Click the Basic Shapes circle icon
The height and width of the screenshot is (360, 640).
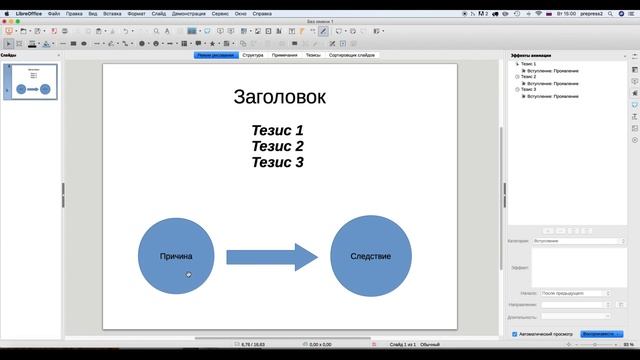(x=142, y=44)
